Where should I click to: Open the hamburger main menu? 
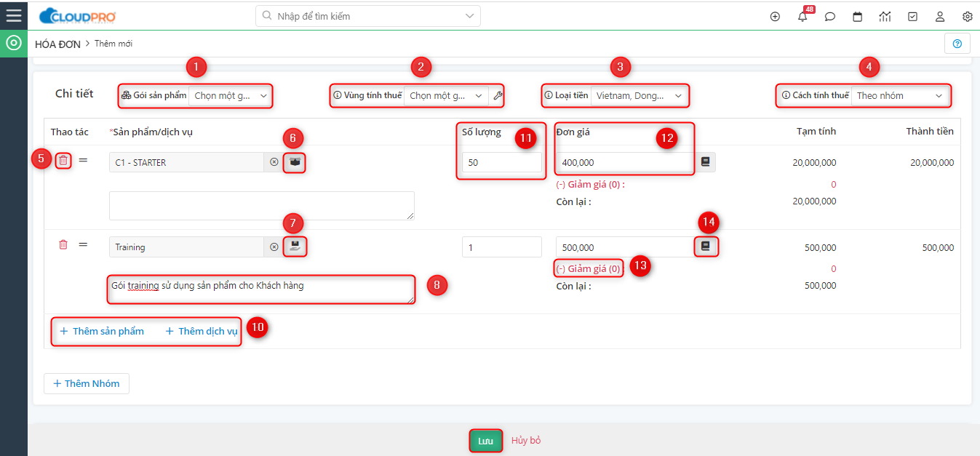(x=13, y=15)
